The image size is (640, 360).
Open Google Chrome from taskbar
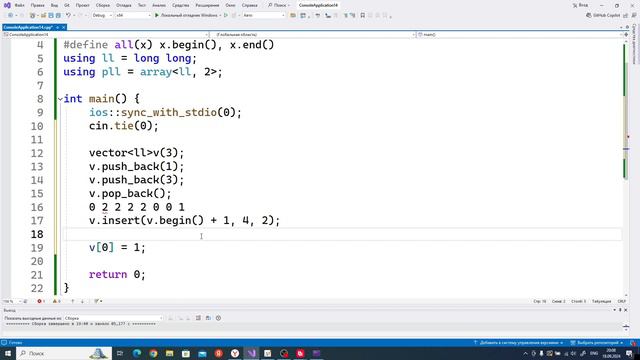pos(153,353)
